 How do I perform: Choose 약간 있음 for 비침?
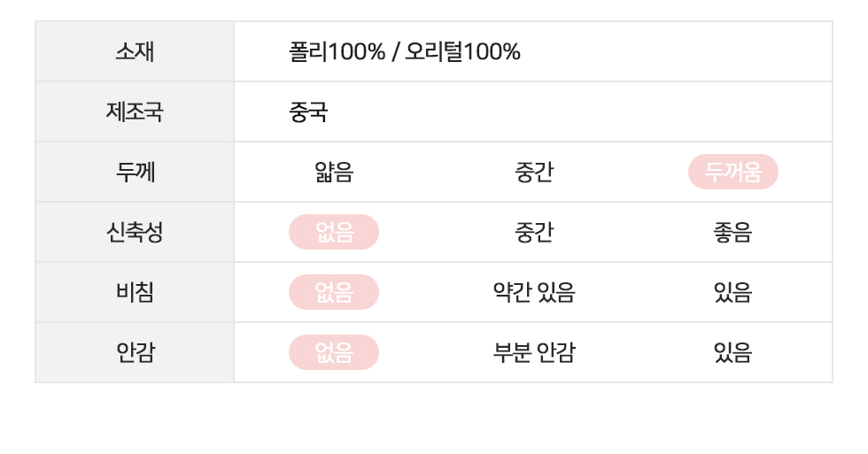(533, 293)
